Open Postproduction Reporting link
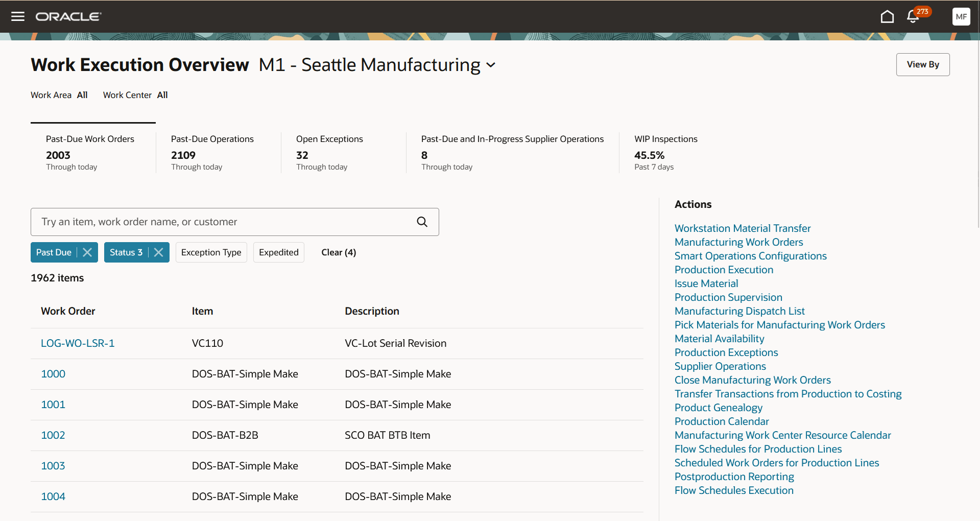 click(x=734, y=477)
